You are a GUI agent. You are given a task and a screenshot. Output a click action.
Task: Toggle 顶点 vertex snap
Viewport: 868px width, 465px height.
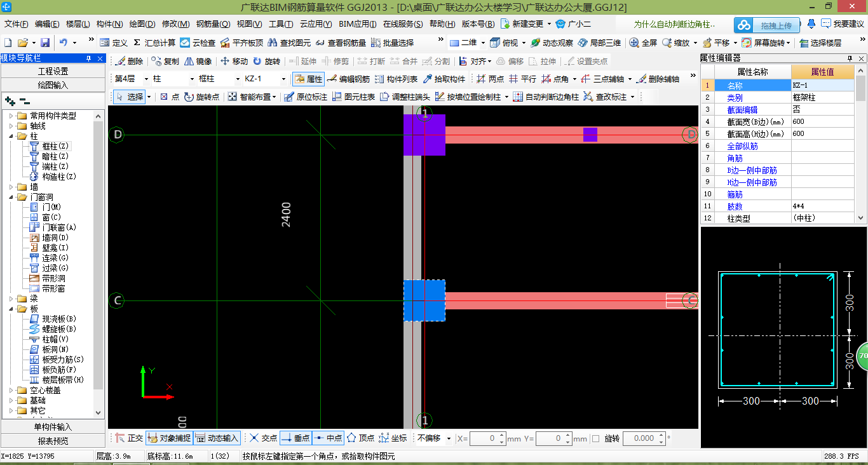coord(360,438)
